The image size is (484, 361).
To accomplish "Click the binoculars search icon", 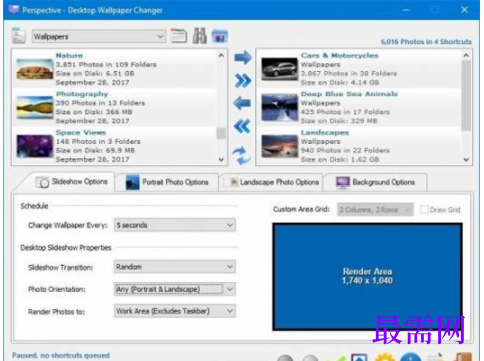I will click(x=199, y=36).
